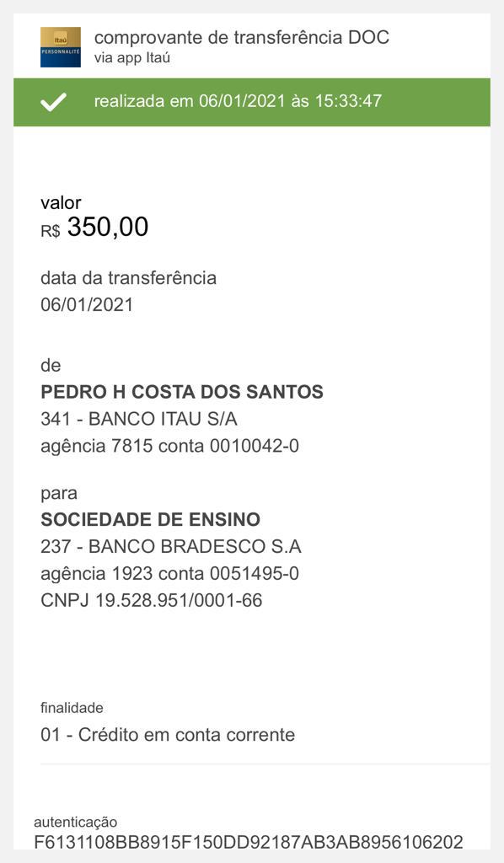Click 'agência 7815 conta 0010042-0' line

coord(170,446)
